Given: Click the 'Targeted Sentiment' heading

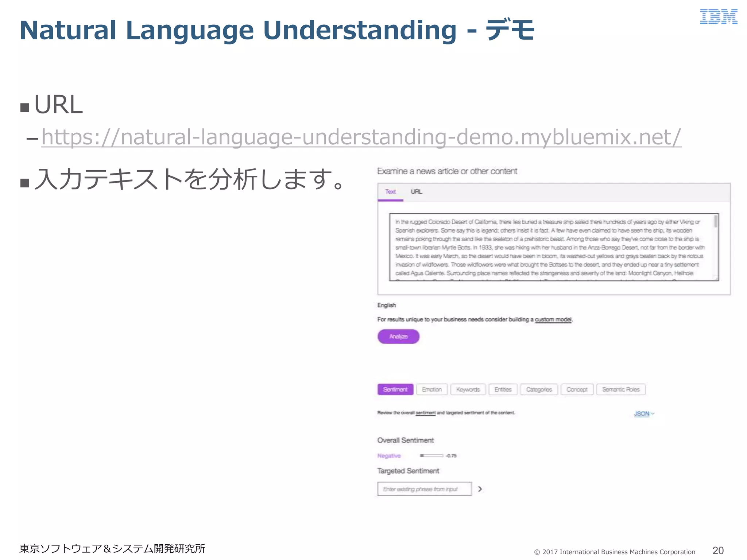Looking at the screenshot, I should pos(408,471).
